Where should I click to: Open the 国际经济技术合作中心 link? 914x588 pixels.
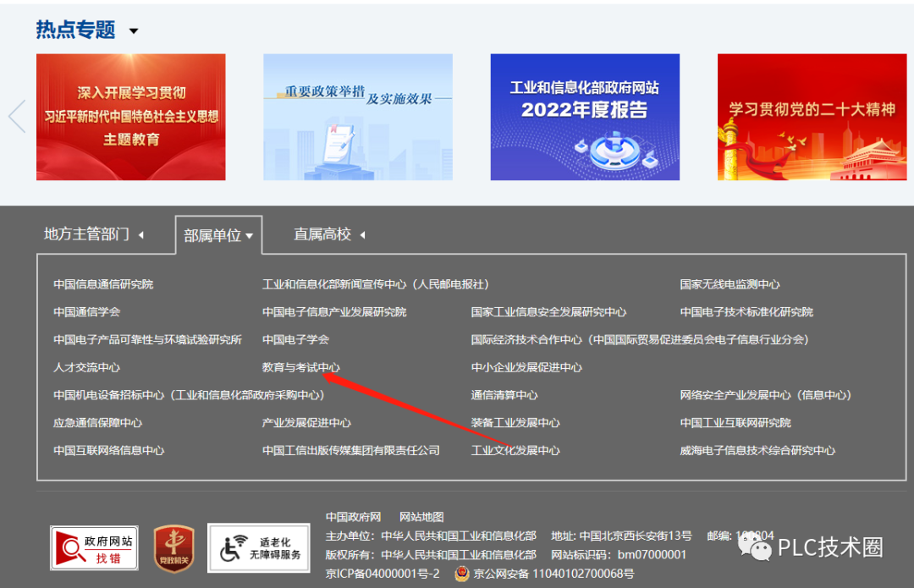point(640,340)
